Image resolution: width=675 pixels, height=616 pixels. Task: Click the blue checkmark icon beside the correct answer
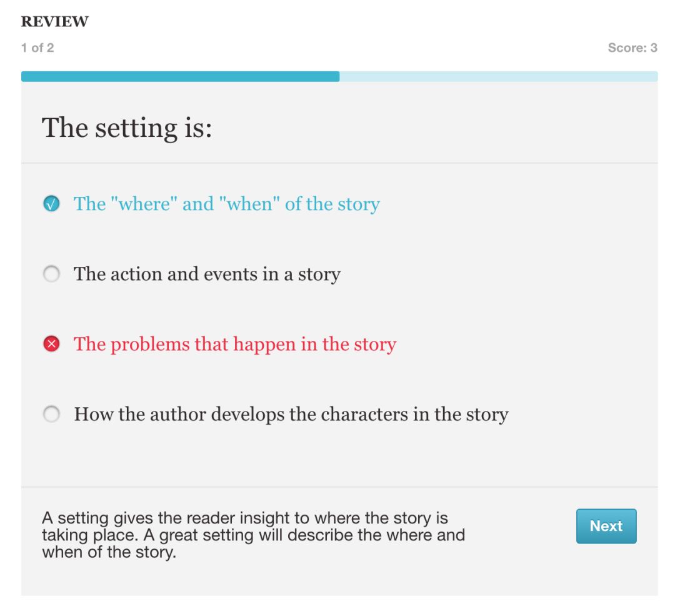[x=51, y=204]
